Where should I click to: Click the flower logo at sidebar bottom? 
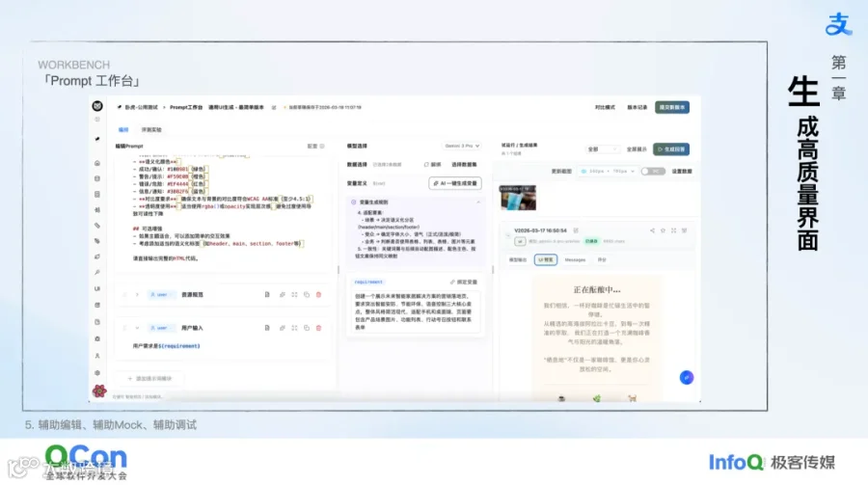pyautogui.click(x=99, y=391)
